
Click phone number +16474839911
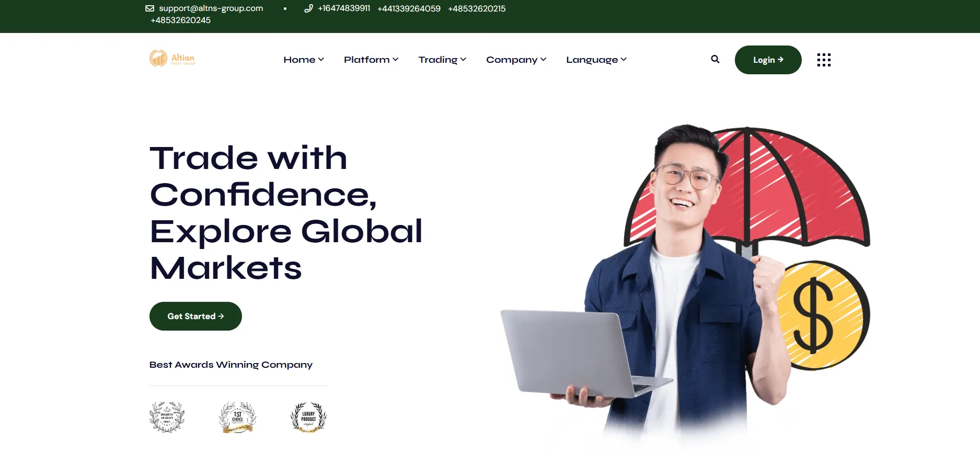click(344, 8)
